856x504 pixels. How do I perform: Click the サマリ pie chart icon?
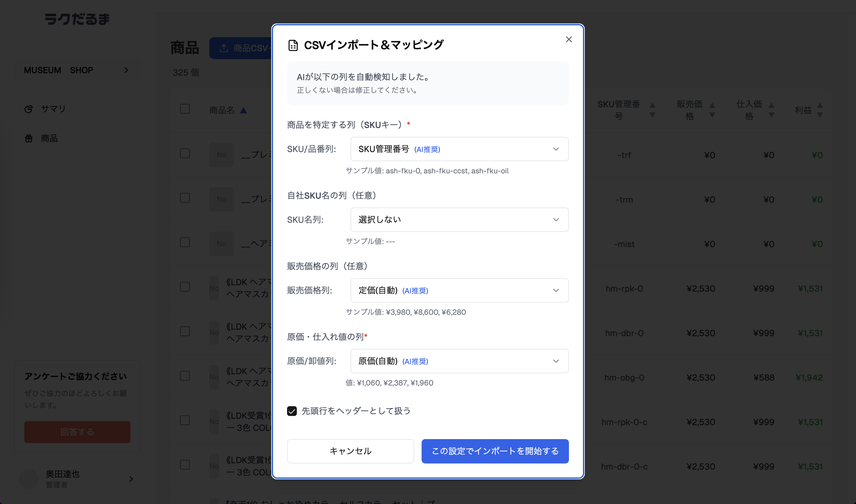coord(29,109)
